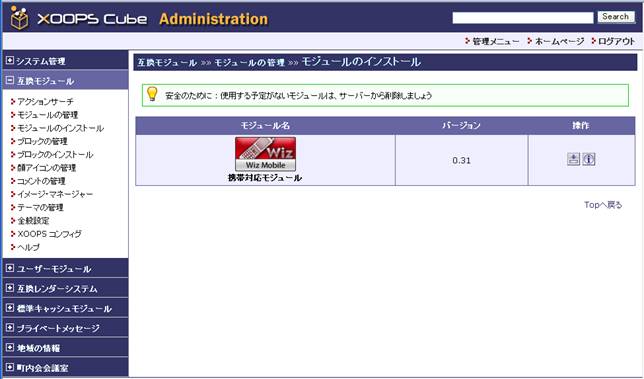Image resolution: width=644 pixels, height=379 pixels.
Task: Click the バージョン column header
Action: (x=461, y=126)
